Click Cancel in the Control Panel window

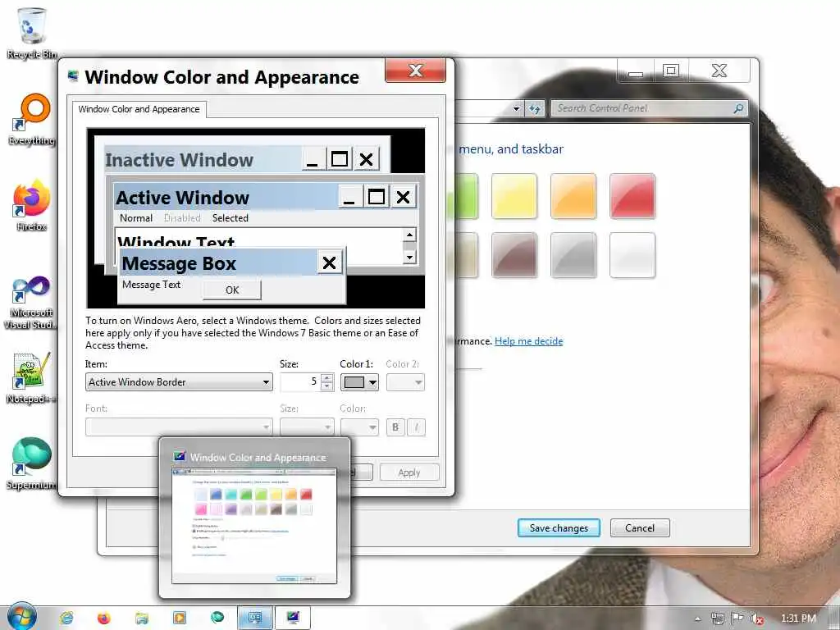click(x=640, y=528)
